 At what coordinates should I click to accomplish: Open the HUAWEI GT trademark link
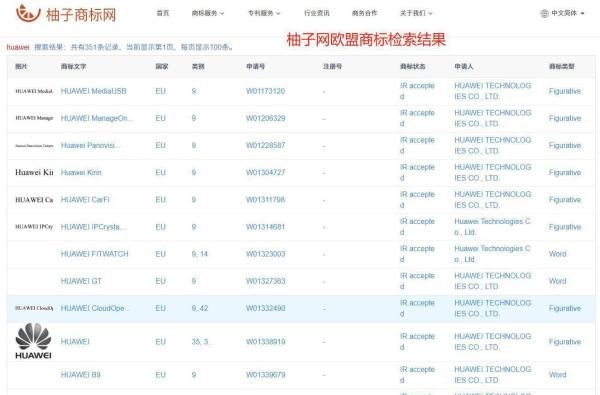pos(81,281)
